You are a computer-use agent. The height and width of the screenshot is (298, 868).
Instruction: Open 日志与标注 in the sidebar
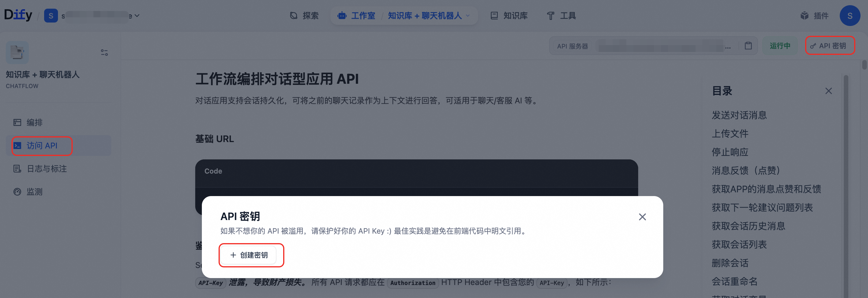point(58,168)
